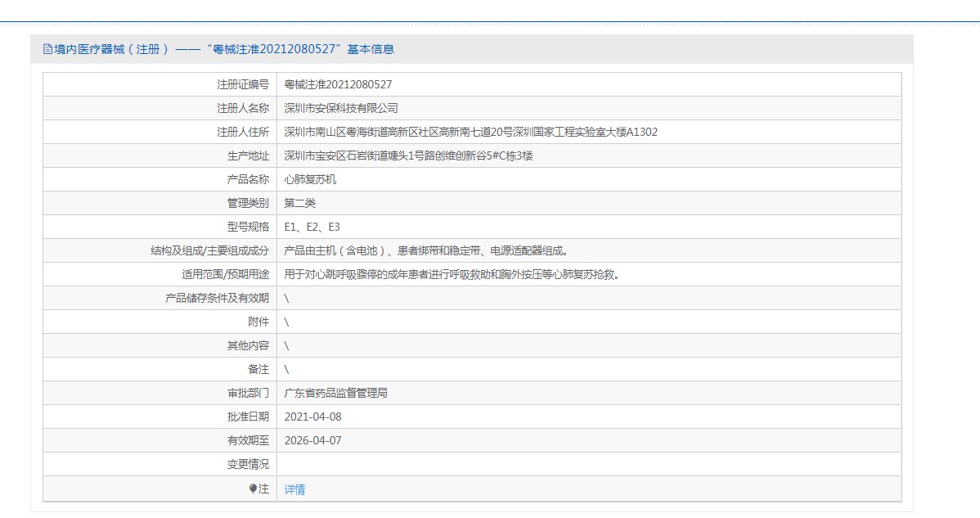Click the 详情 link in the 注 row

(294, 489)
